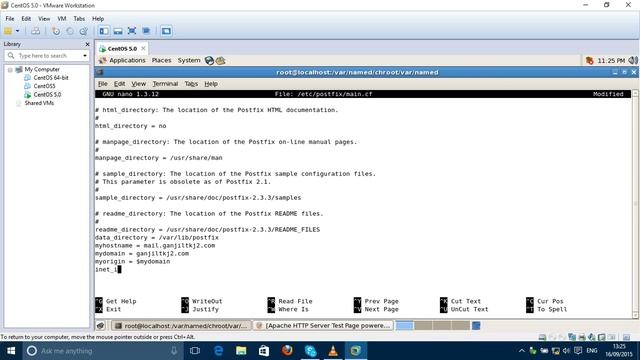Image resolution: width=640 pixels, height=360 pixels.
Task: Take a snapshot of this virtual machine
Action: (56, 31)
